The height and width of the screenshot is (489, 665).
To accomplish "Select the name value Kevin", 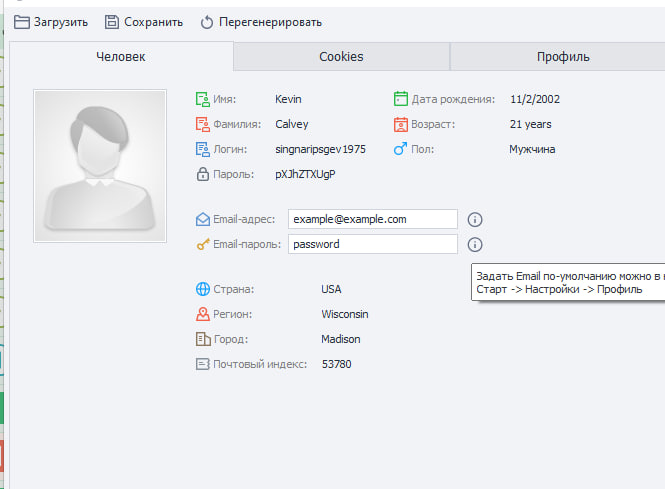I will click(288, 99).
